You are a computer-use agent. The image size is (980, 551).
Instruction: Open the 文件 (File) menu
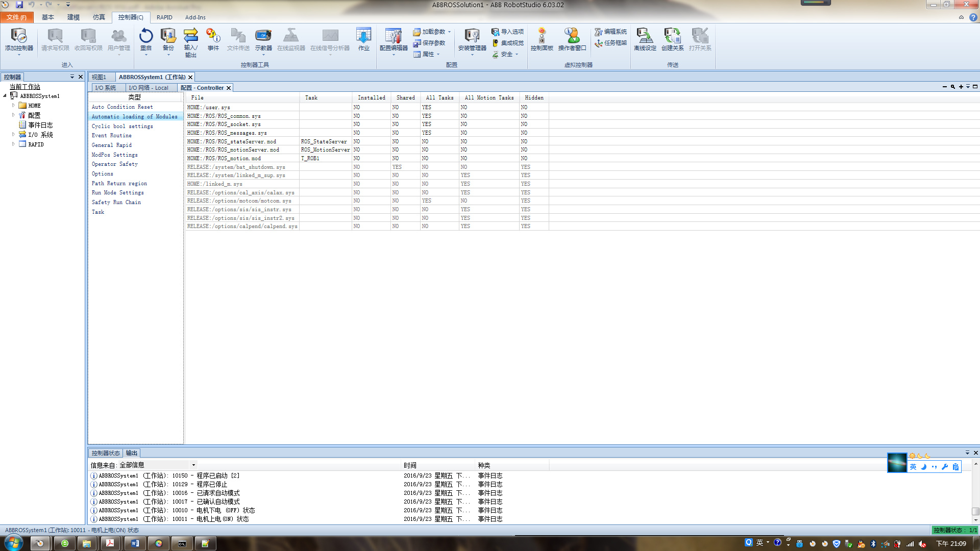tap(17, 17)
